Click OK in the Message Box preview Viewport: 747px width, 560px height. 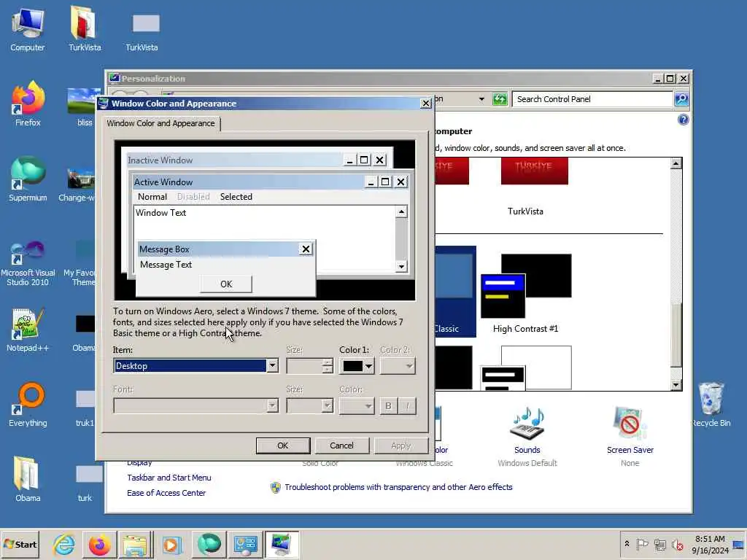point(226,284)
